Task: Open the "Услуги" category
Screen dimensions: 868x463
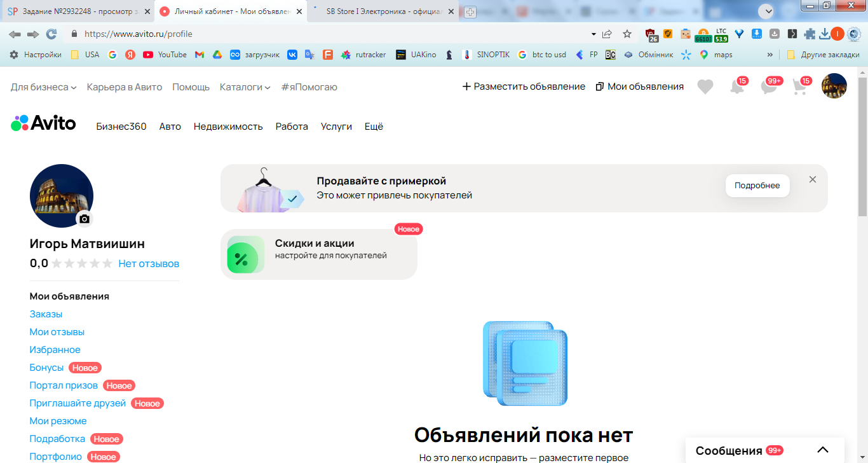Action: (x=336, y=127)
